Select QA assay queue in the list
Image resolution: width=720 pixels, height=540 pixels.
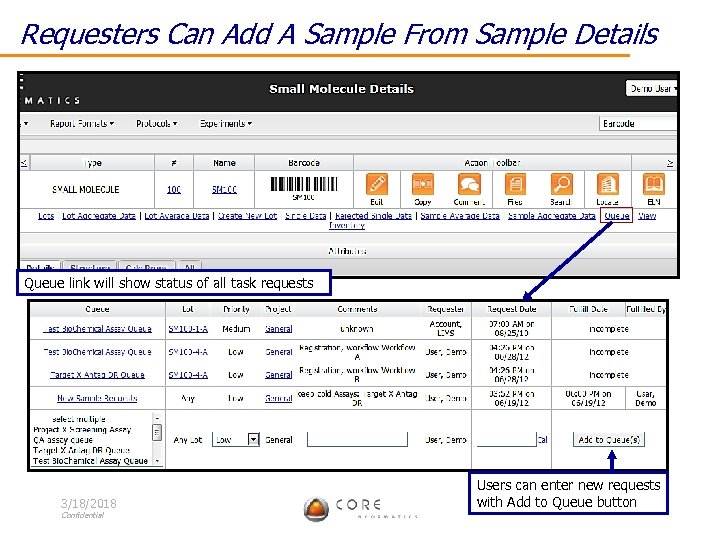[x=63, y=440]
